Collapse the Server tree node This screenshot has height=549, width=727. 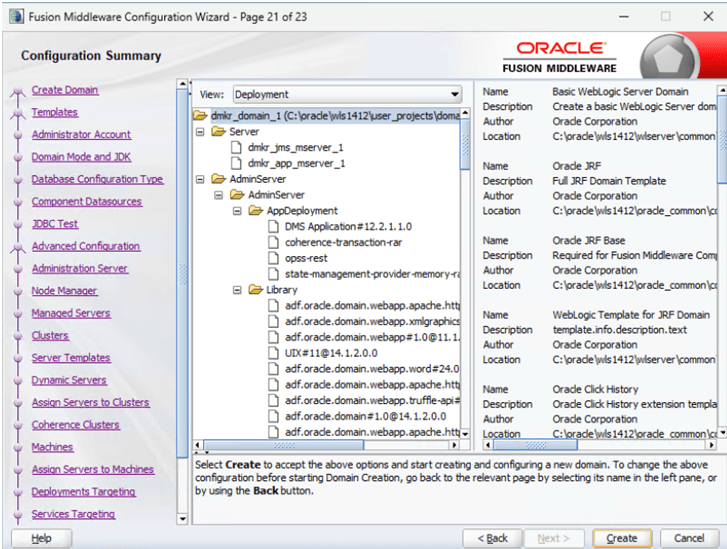(x=200, y=132)
